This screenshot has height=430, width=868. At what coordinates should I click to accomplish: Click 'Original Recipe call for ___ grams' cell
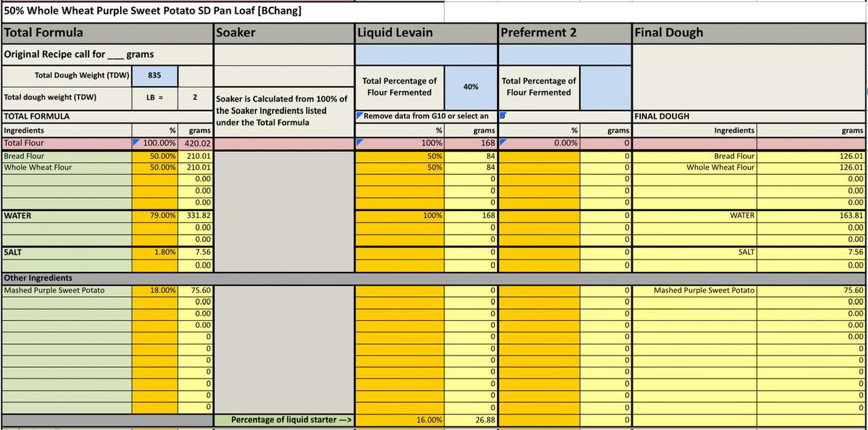[107, 54]
